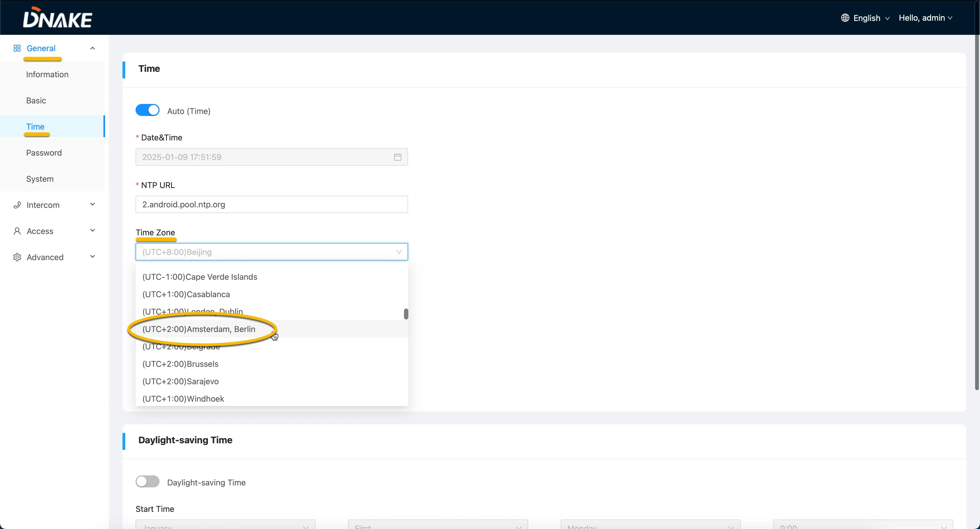The image size is (980, 529).
Task: Click the NTP URL input field
Action: [272, 205]
